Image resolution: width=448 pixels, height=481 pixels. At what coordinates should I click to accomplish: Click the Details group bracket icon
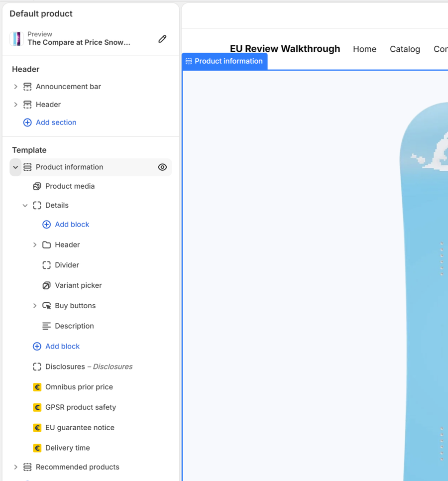tap(37, 205)
